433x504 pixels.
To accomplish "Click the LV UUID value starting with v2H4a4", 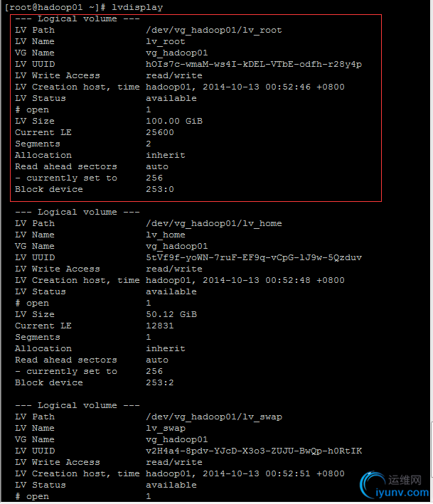I will coord(253,451).
